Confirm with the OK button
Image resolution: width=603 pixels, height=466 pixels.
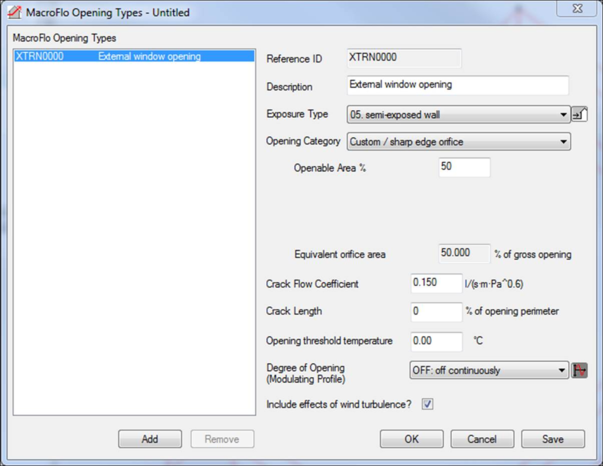(x=411, y=439)
